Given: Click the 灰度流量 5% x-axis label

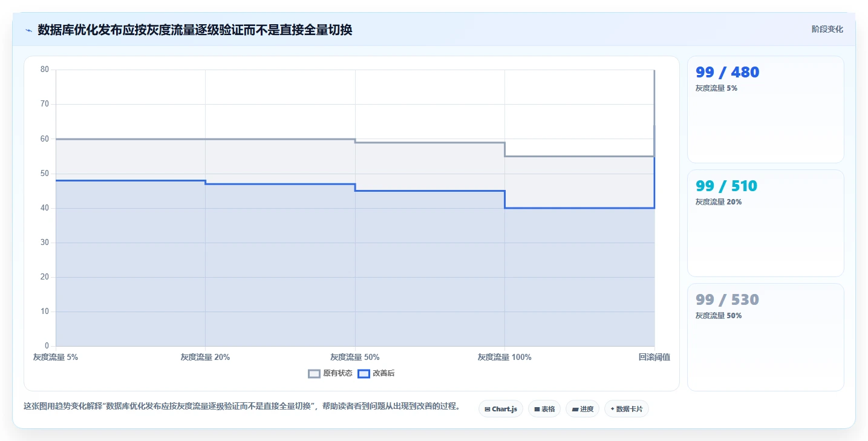Looking at the screenshot, I should point(56,357).
